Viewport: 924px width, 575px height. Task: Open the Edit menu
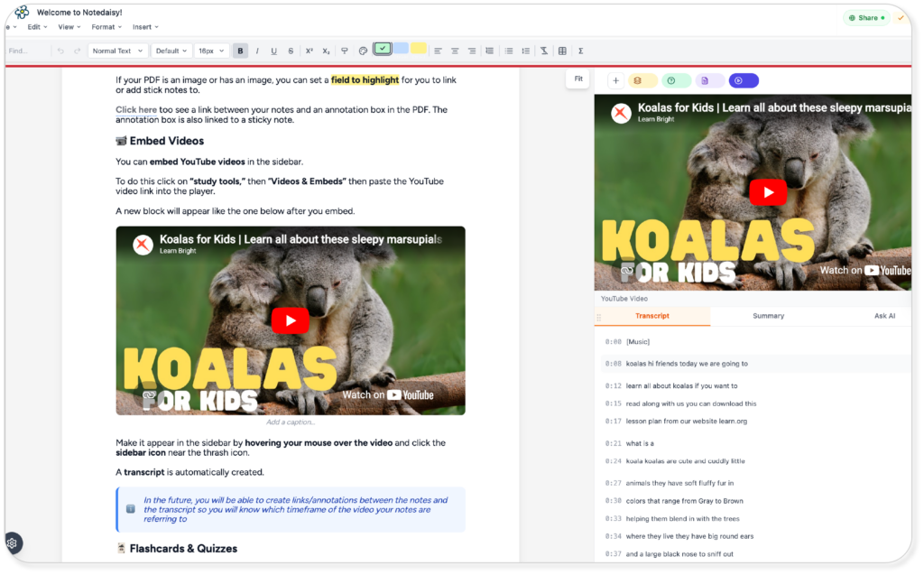[x=37, y=27]
